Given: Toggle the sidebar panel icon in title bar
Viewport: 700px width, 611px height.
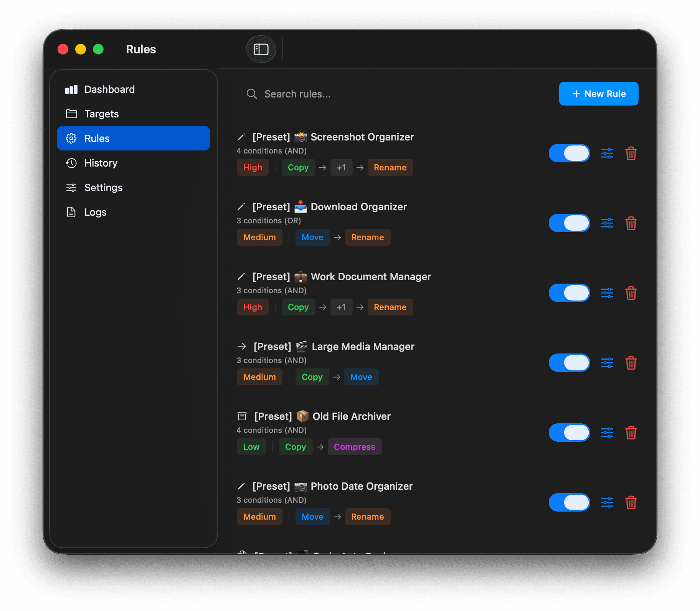Looking at the screenshot, I should click(261, 49).
